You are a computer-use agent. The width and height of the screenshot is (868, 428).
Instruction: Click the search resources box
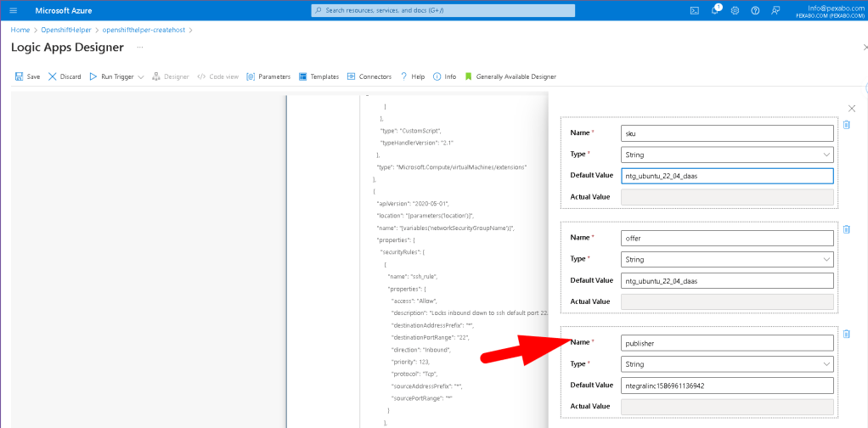click(442, 10)
